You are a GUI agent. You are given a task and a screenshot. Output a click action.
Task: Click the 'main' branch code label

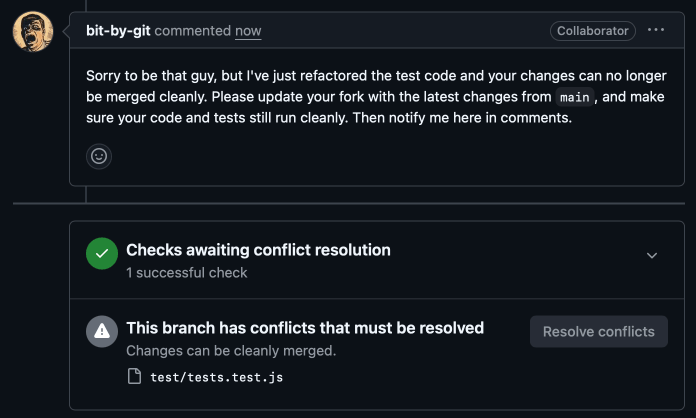574,97
